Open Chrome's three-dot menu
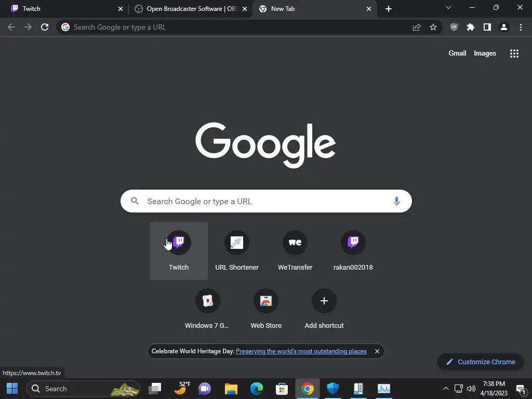532x399 pixels. [x=521, y=27]
